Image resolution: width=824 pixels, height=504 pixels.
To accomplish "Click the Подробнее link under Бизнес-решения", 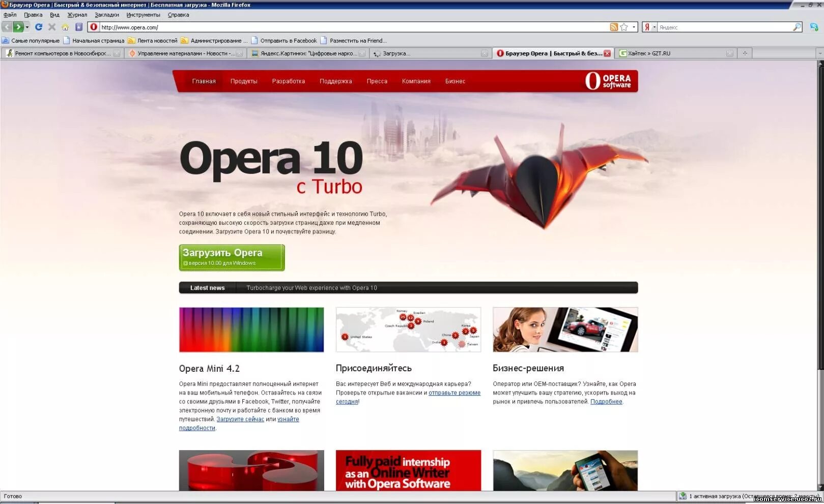I will 606,402.
